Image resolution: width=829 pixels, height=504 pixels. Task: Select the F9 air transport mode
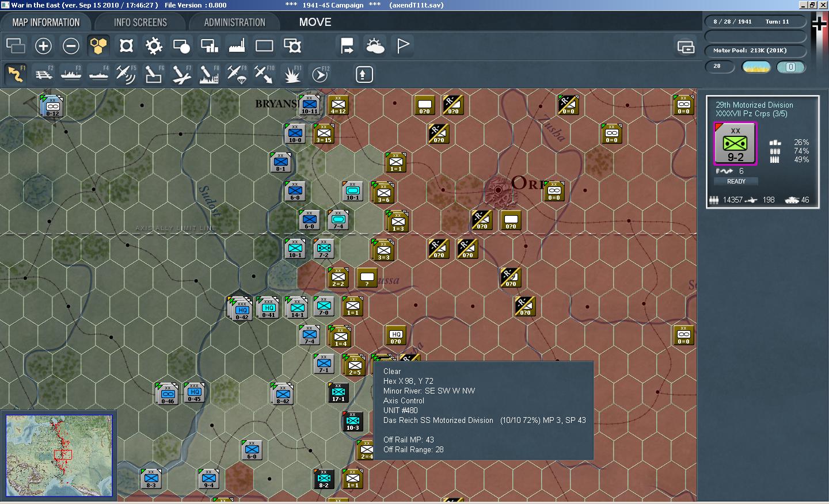237,74
